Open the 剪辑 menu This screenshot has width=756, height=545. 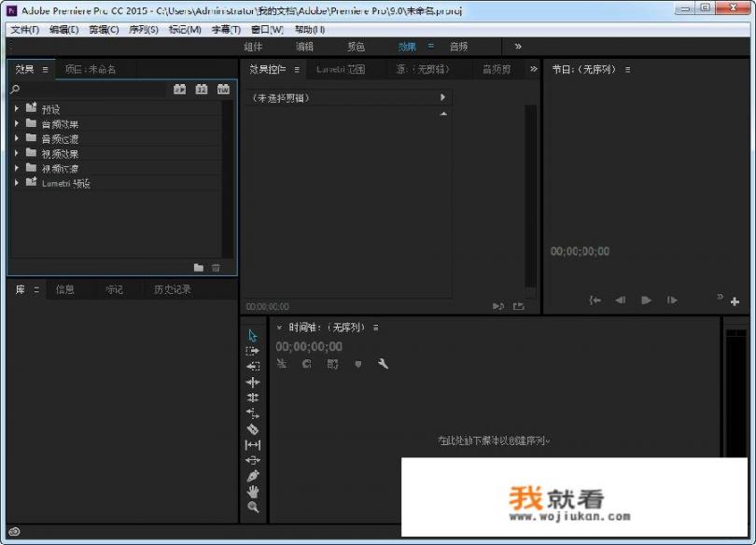(x=104, y=29)
